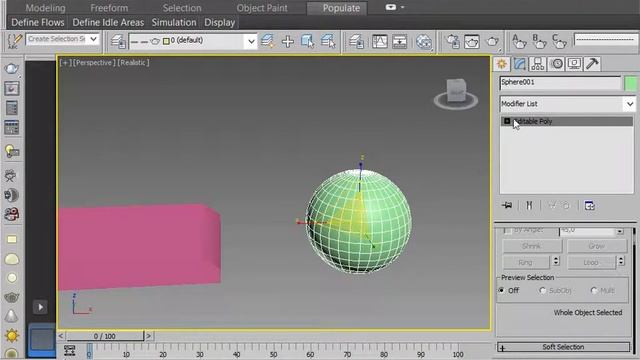The height and width of the screenshot is (360, 640).
Task: Click the light bulb lister icon in sidebar
Action: tap(11, 151)
